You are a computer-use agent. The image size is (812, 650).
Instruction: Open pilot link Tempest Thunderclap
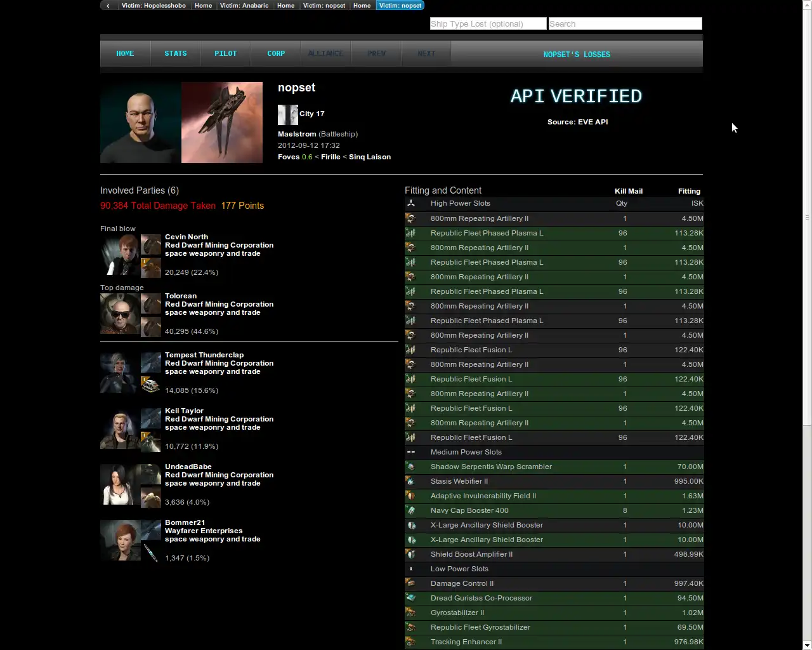204,355
